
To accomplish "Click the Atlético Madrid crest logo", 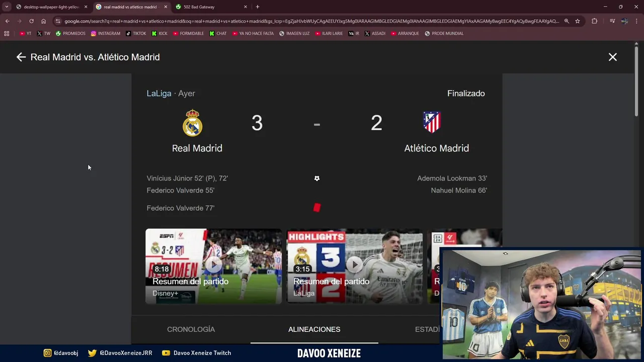I will tap(432, 122).
